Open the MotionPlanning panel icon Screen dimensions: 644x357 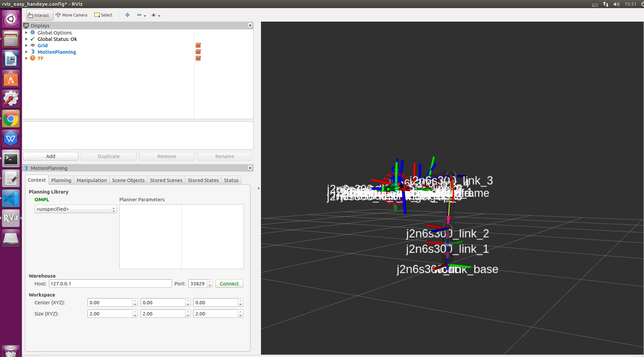[26, 168]
